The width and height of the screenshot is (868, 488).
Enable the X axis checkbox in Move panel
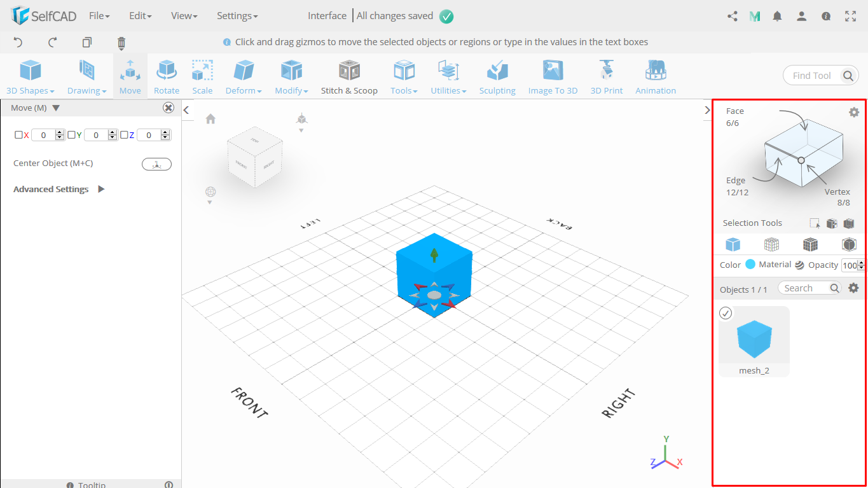click(18, 134)
